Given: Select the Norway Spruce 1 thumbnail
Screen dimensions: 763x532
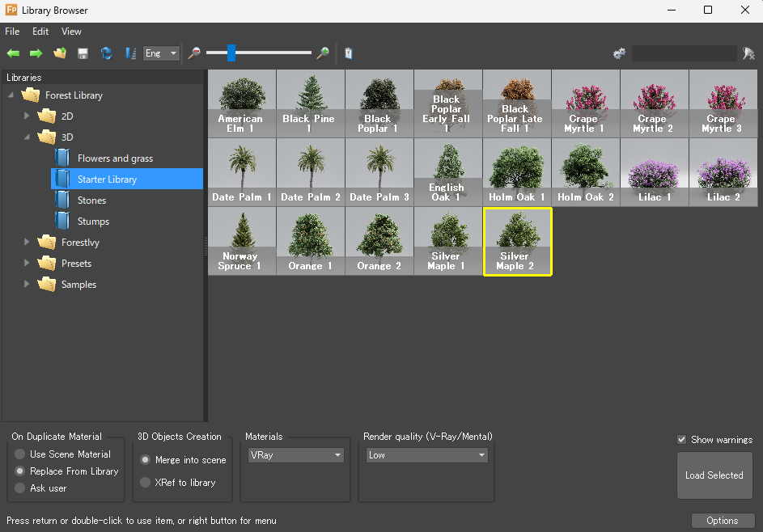Looking at the screenshot, I should 241,241.
